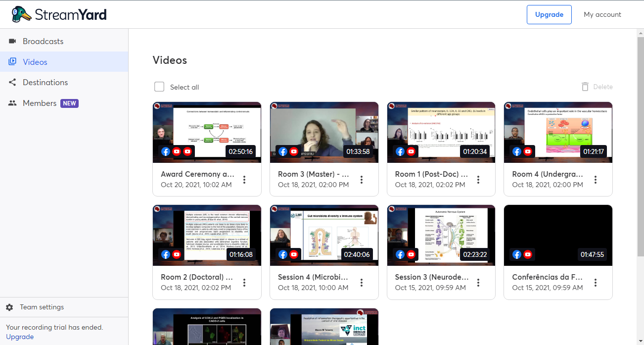The height and width of the screenshot is (345, 644).
Task: Click the 02:40:06 duration badge
Action: (358, 254)
